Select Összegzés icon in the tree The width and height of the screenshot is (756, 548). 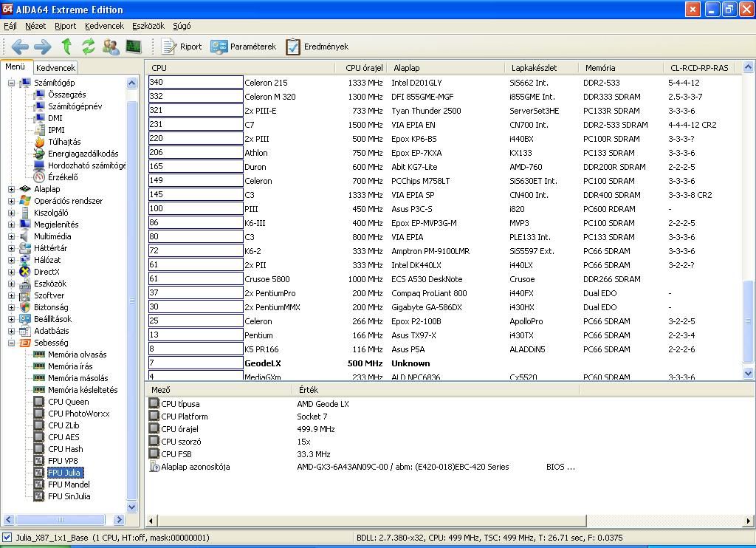39,95
